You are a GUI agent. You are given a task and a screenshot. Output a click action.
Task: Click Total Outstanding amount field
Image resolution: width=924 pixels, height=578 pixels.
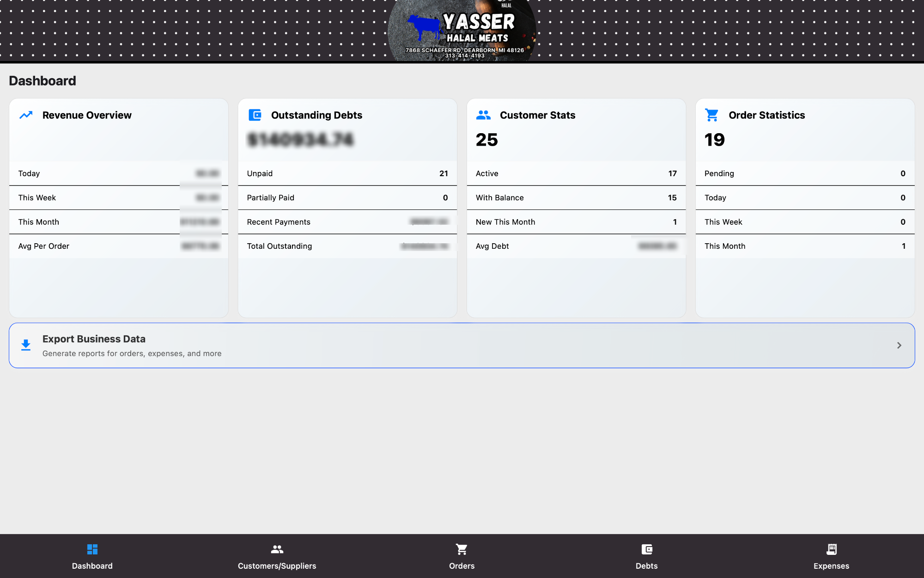click(x=425, y=246)
